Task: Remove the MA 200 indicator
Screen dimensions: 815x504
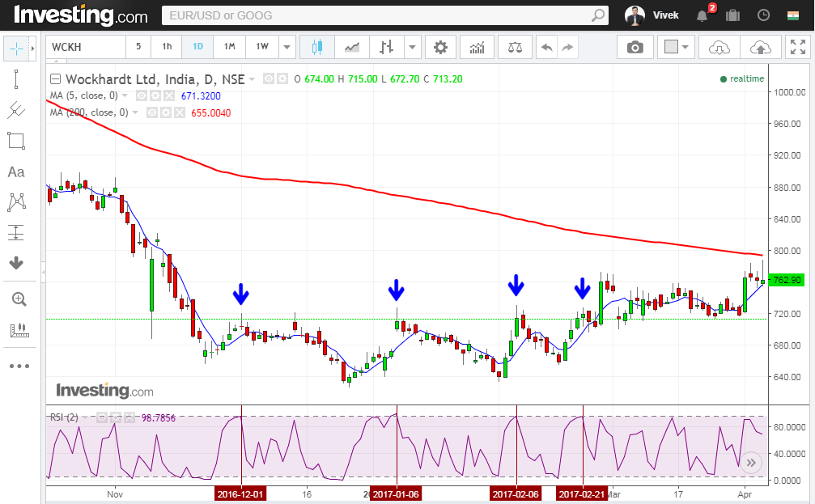Action: [x=180, y=112]
